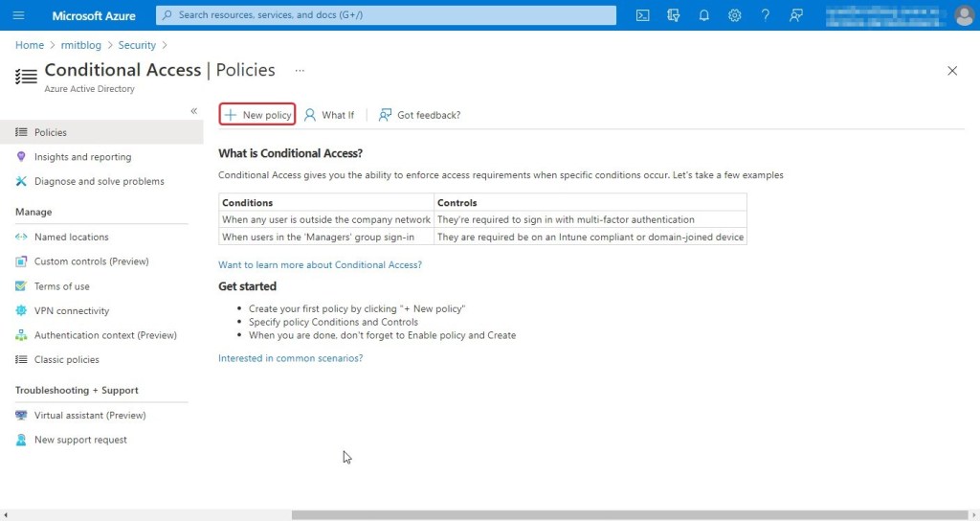The image size is (980, 521).
Task: Click the Custom controls icon
Action: point(21,261)
